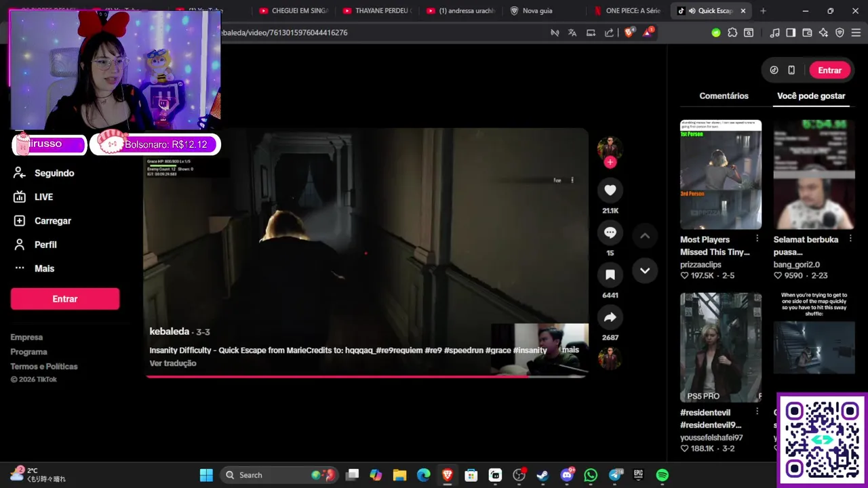Open Spotify from the taskbar
The height and width of the screenshot is (488, 868).
[663, 475]
